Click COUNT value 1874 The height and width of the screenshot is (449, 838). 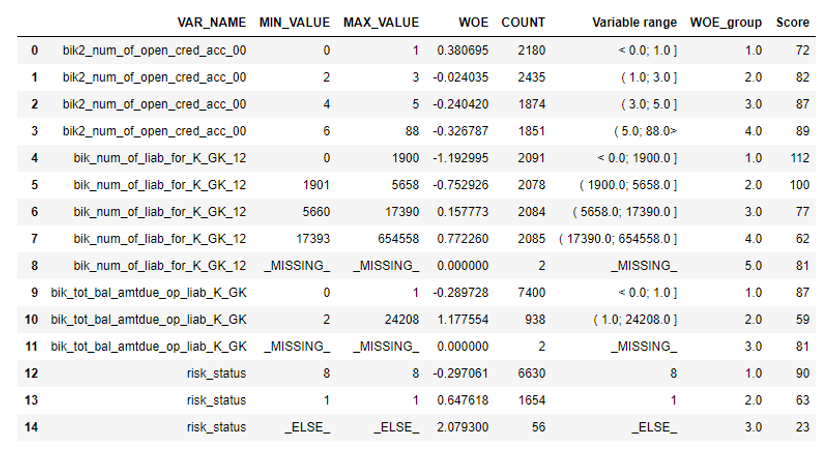click(531, 104)
